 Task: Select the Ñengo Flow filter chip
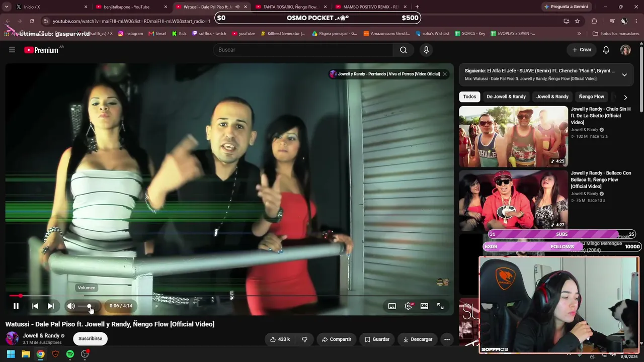592,97
